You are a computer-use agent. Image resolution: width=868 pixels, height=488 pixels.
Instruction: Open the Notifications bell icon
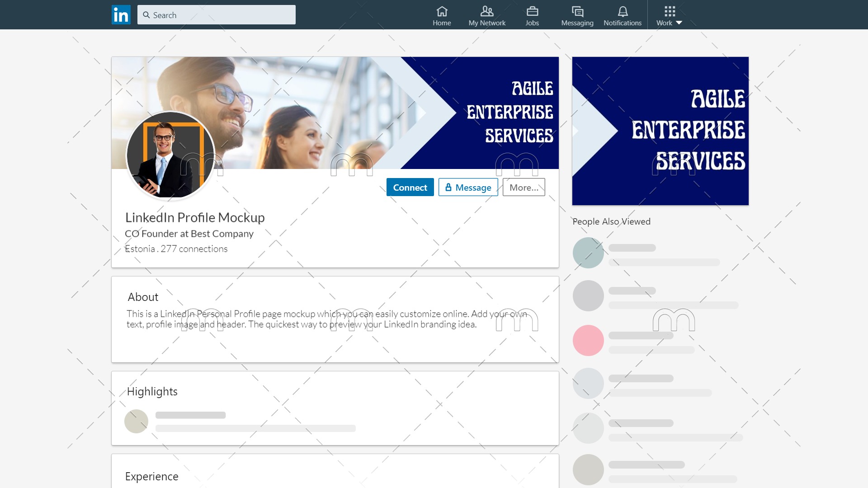pyautogui.click(x=623, y=11)
